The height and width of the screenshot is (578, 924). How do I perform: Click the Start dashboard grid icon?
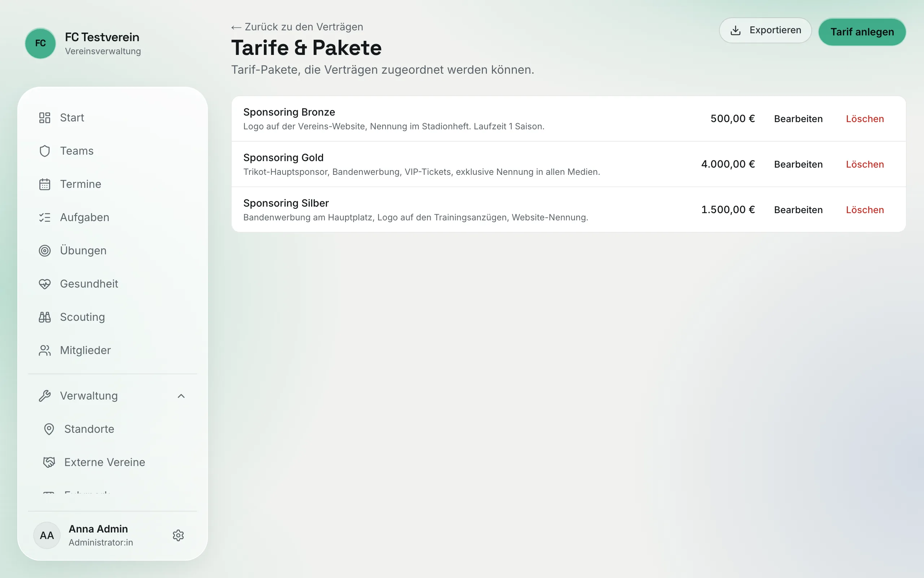tap(45, 118)
